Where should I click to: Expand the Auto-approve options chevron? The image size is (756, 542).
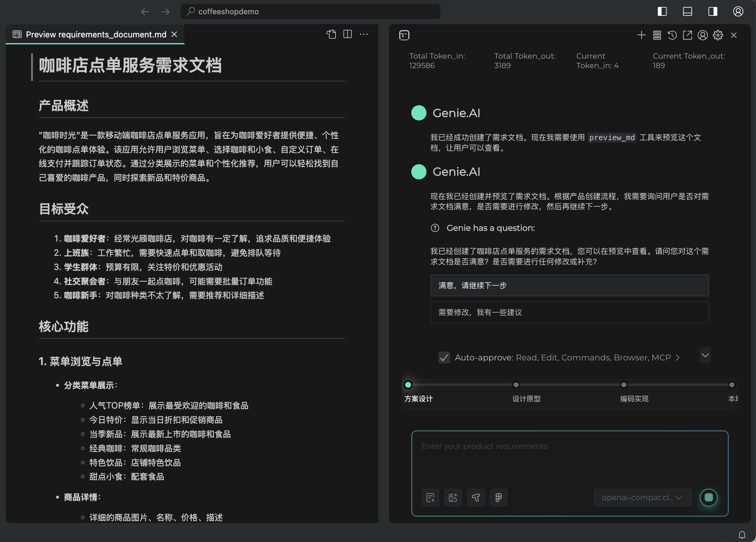(x=677, y=357)
